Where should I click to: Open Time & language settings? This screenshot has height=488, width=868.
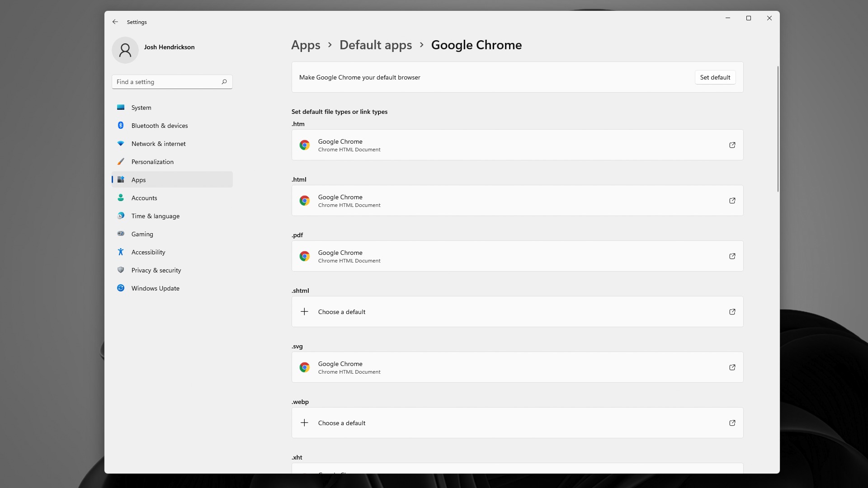(x=172, y=216)
